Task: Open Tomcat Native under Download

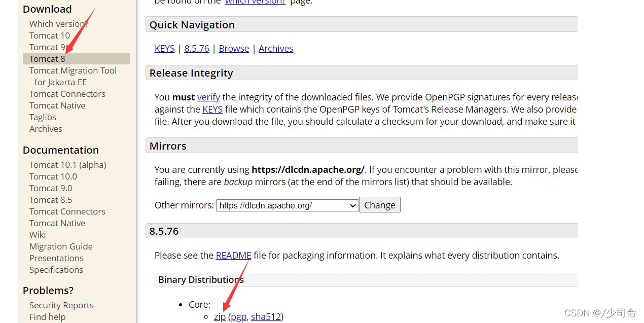Action: tap(57, 105)
